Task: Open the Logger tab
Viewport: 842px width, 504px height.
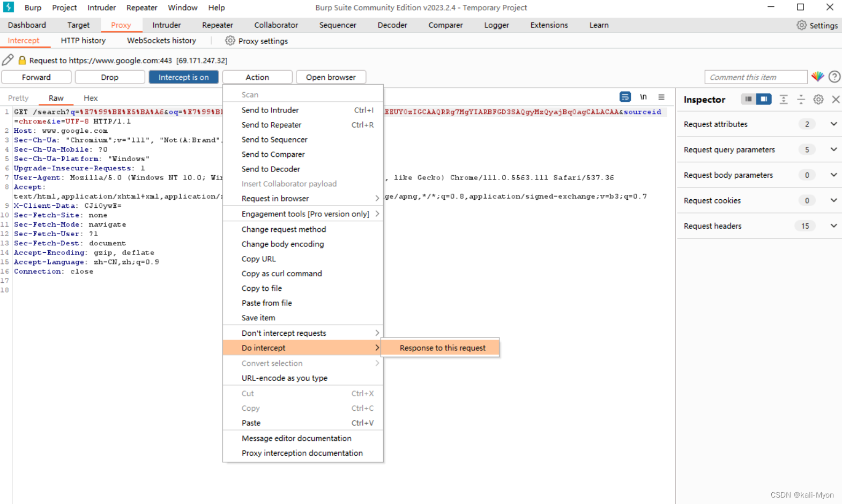Action: coord(497,25)
